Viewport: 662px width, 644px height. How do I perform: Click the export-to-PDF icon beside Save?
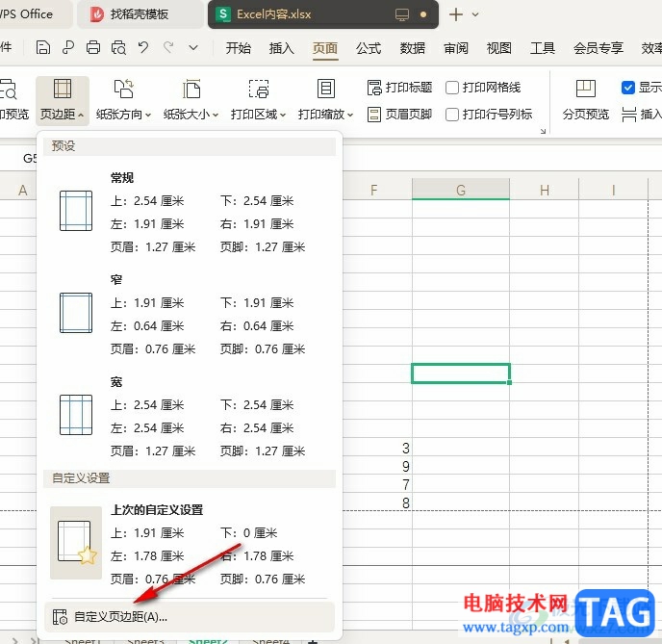pyautogui.click(x=68, y=48)
